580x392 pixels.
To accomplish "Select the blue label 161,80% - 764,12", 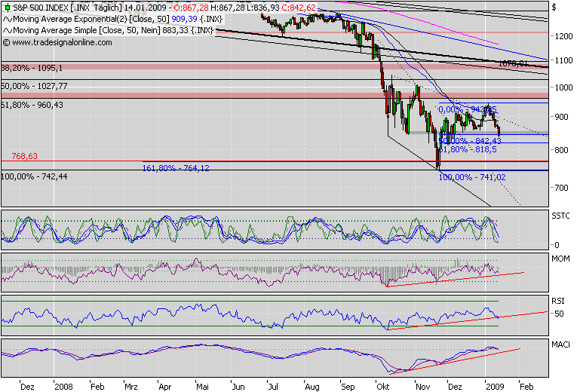I will click(176, 168).
